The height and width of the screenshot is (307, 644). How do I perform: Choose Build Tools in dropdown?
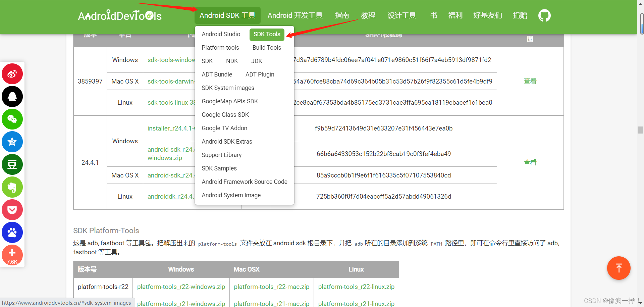pos(267,48)
